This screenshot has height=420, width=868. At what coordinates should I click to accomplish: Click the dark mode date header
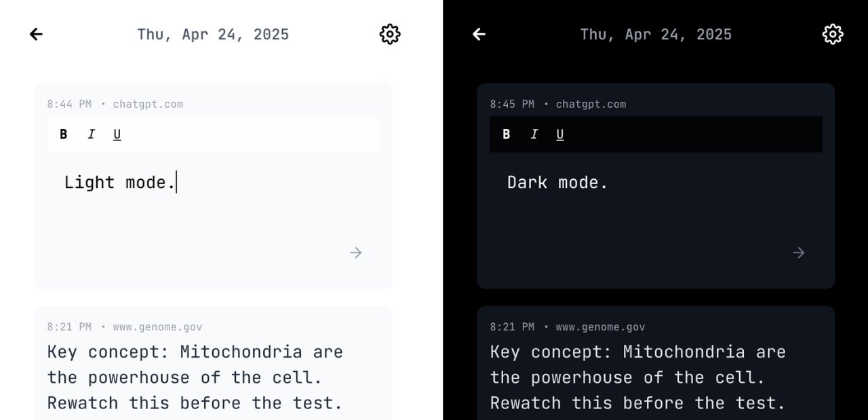point(656,34)
